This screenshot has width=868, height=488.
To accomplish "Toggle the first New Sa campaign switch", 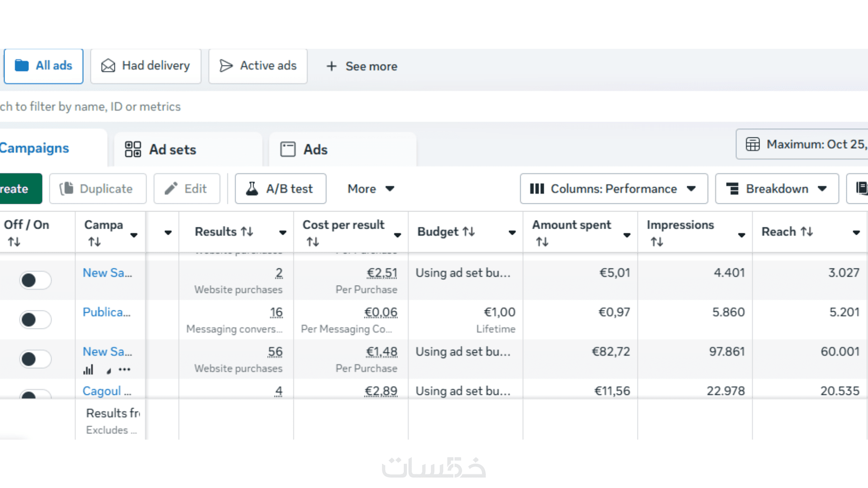I will coord(35,280).
